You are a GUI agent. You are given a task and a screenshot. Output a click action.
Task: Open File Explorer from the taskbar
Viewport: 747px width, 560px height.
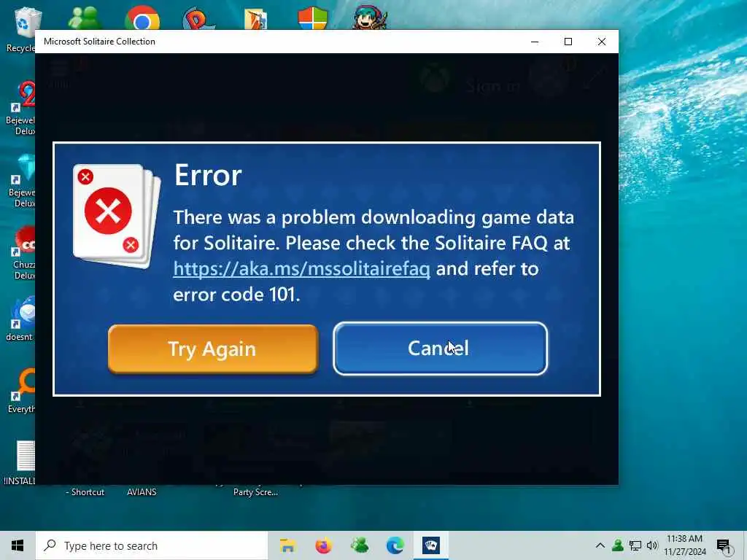[x=287, y=545]
